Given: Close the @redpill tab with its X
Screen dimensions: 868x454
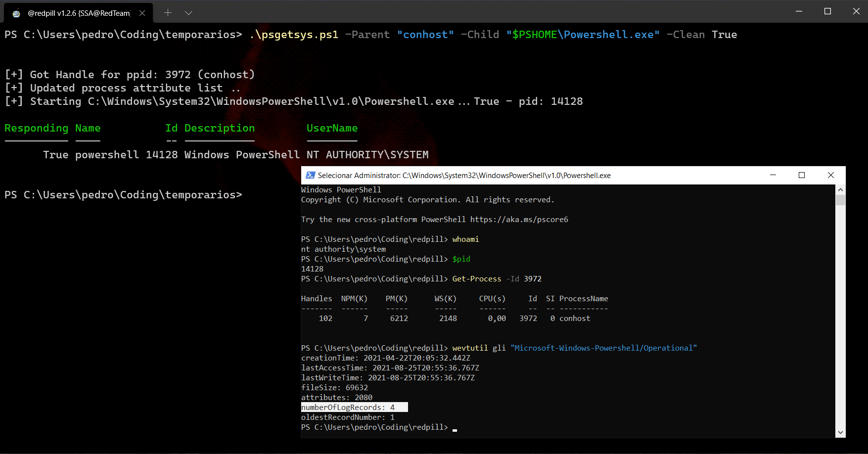Looking at the screenshot, I should tap(142, 13).
